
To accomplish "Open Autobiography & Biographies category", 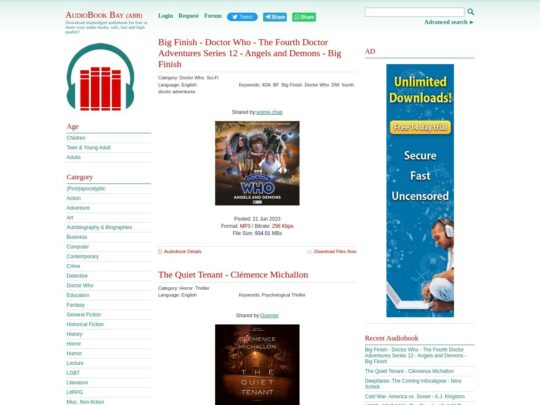I will coord(99,227).
